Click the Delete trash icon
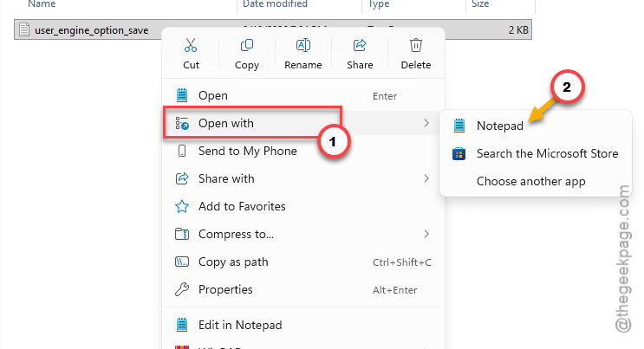 pyautogui.click(x=416, y=45)
